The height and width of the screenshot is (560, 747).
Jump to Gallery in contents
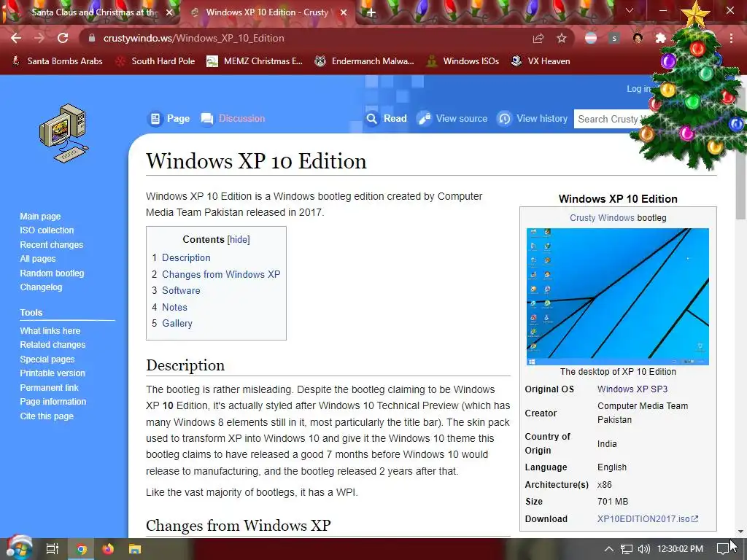pyautogui.click(x=177, y=323)
